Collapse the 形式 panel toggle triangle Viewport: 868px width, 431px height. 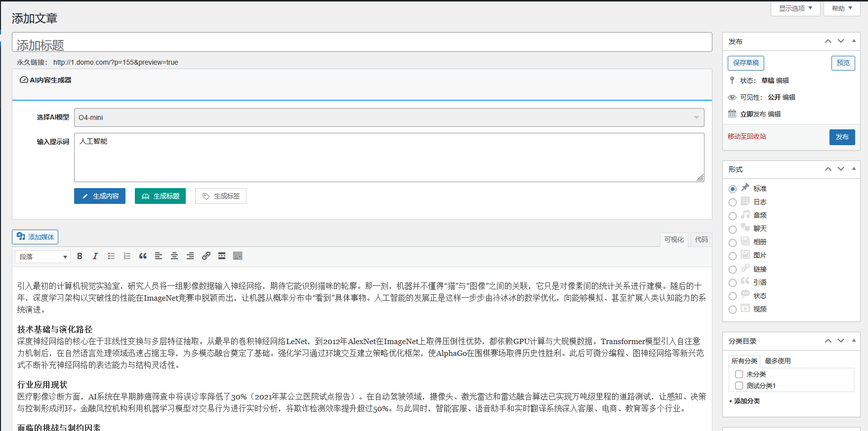pos(854,169)
